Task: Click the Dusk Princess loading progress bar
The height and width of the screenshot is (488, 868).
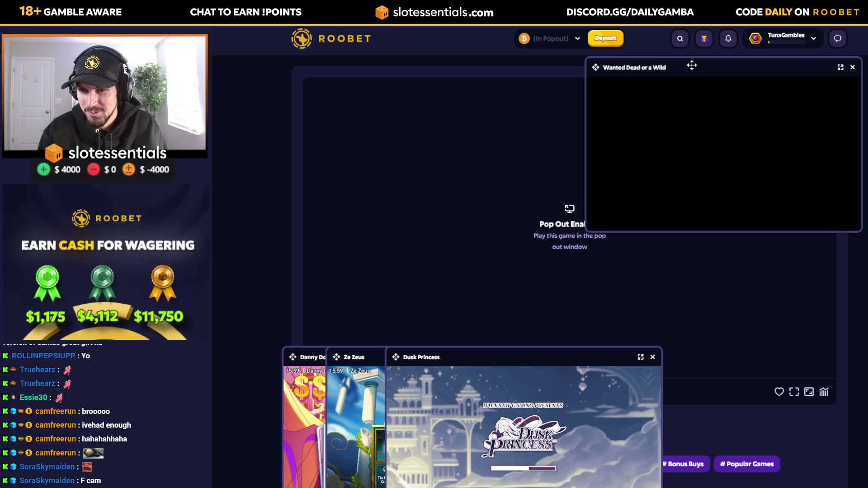Action: [x=524, y=468]
